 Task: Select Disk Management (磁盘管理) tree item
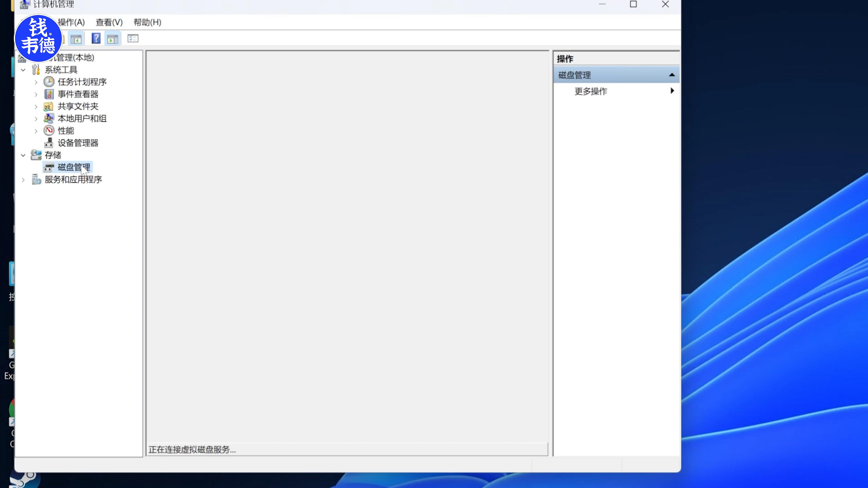pos(73,167)
